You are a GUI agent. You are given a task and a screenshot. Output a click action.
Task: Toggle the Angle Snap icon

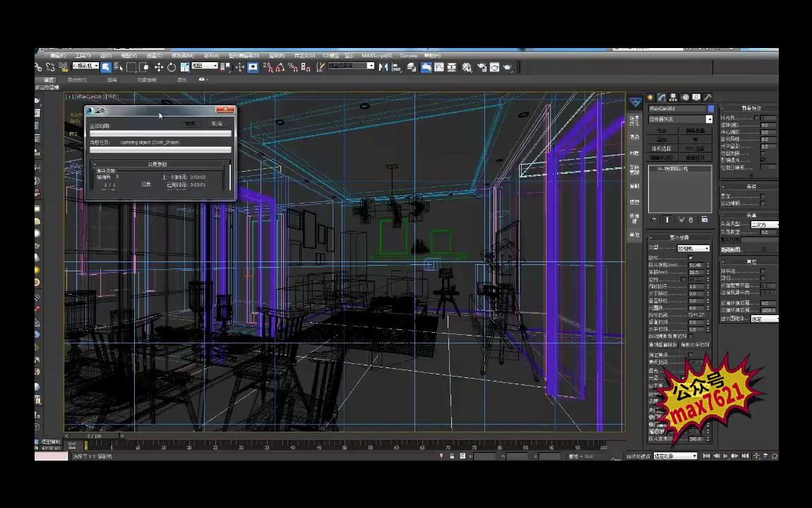click(x=280, y=67)
